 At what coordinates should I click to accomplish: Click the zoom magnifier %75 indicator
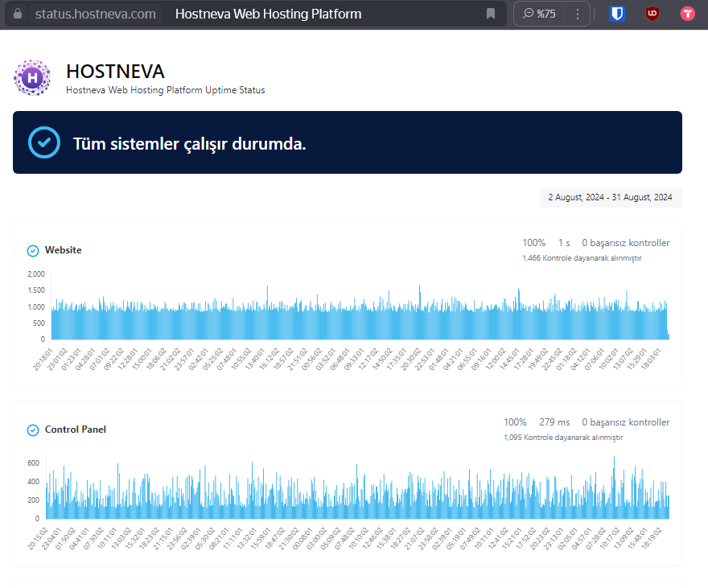pyautogui.click(x=539, y=14)
